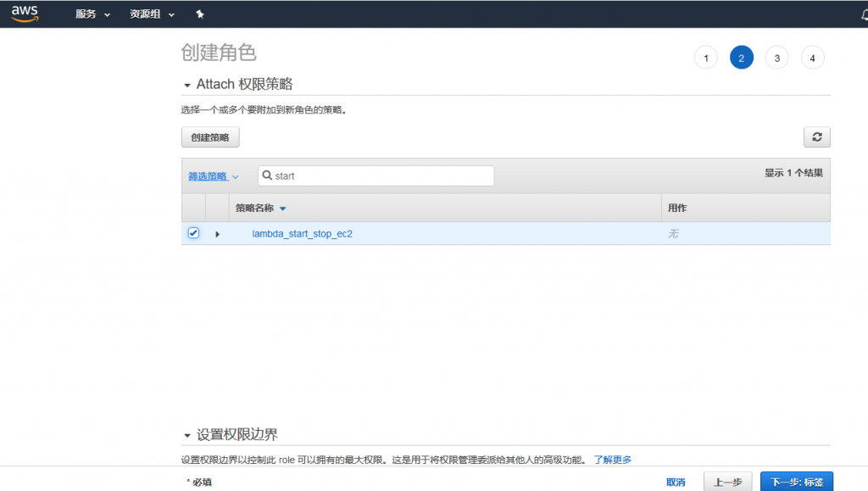This screenshot has height=491, width=868.
Task: Click the 创建策略 button
Action: (x=210, y=137)
